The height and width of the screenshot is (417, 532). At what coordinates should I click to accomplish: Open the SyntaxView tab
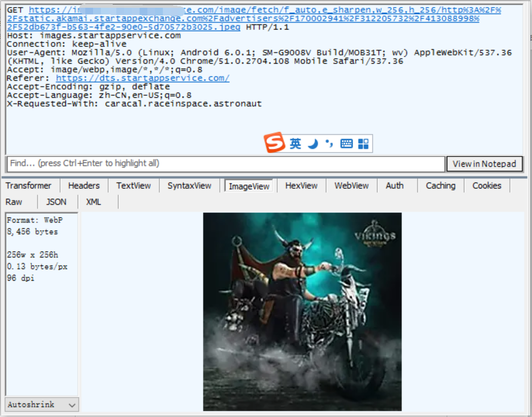pyautogui.click(x=189, y=186)
